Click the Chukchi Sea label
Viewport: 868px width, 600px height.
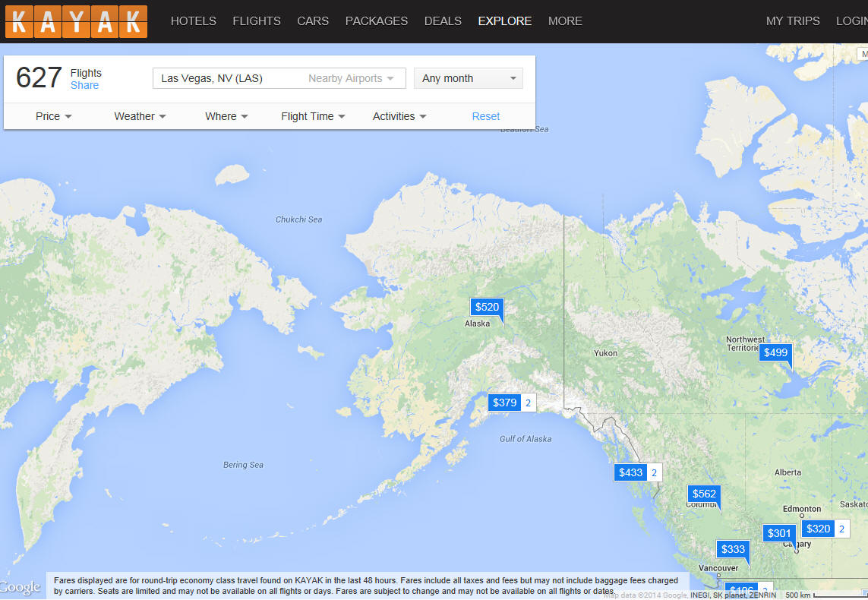(299, 219)
